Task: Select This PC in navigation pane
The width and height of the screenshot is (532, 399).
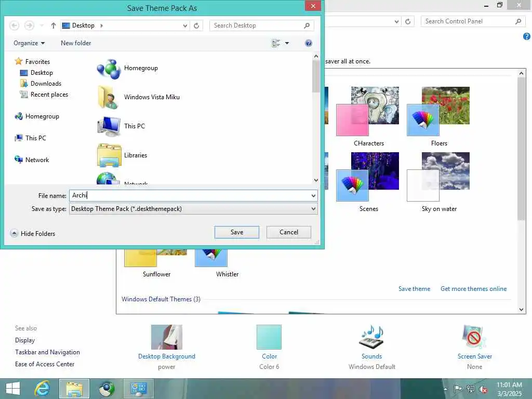Action: coord(30,138)
